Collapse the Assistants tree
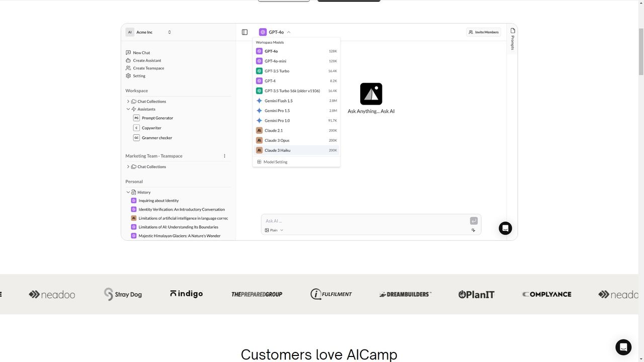 click(128, 109)
